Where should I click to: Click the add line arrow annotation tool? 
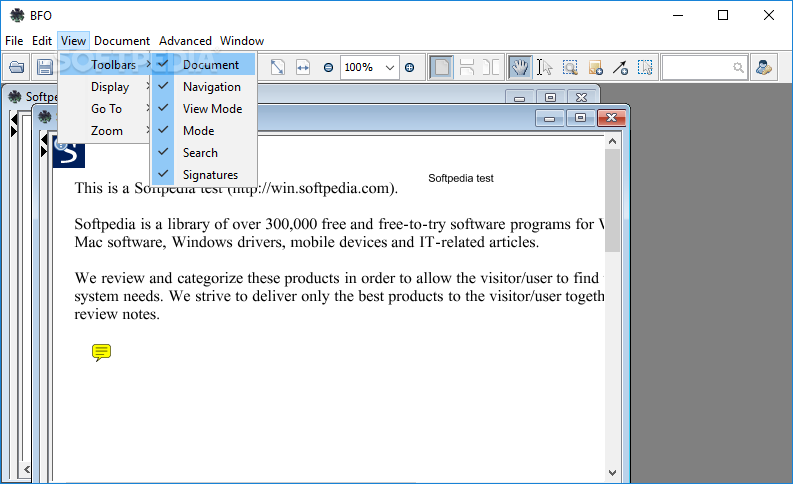pos(620,67)
